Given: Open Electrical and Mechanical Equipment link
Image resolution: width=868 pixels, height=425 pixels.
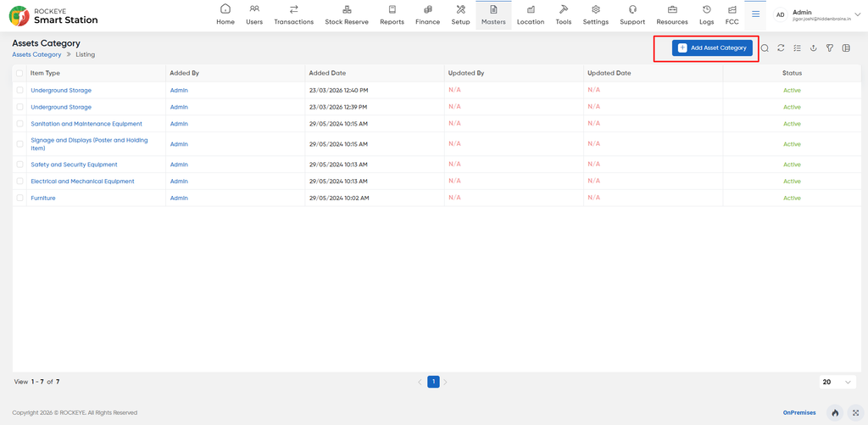Looking at the screenshot, I should pyautogui.click(x=82, y=182).
